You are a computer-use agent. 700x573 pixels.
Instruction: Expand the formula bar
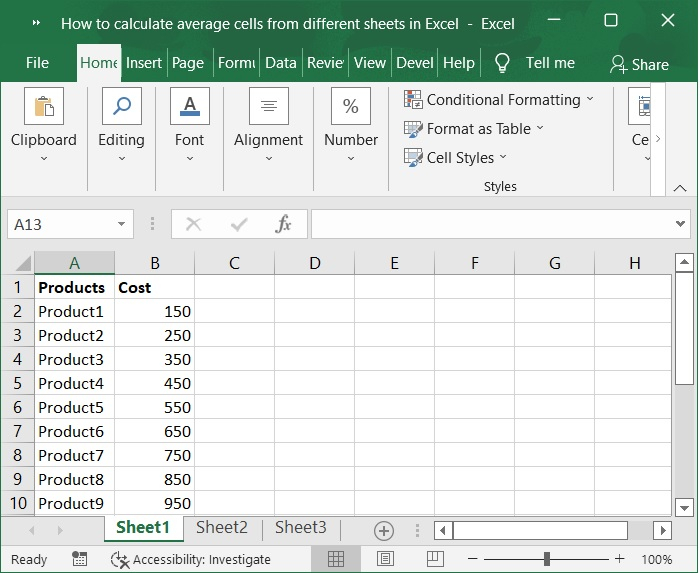coord(681,224)
